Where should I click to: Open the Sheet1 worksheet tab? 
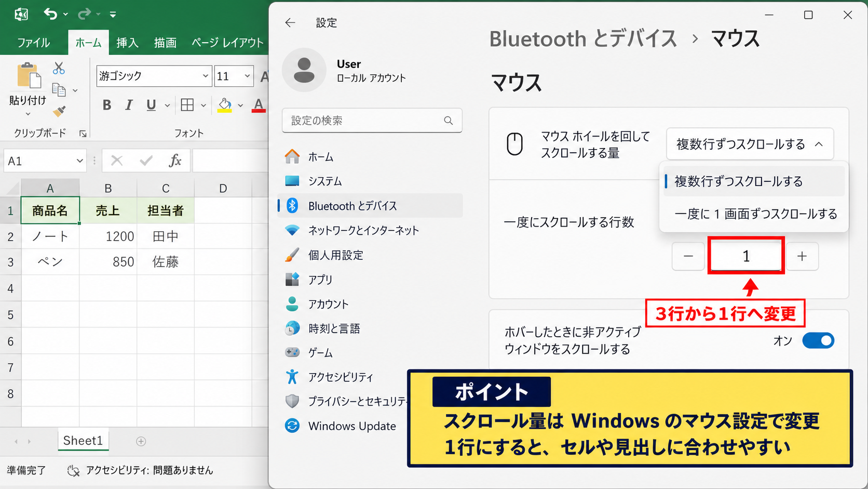coord(83,441)
